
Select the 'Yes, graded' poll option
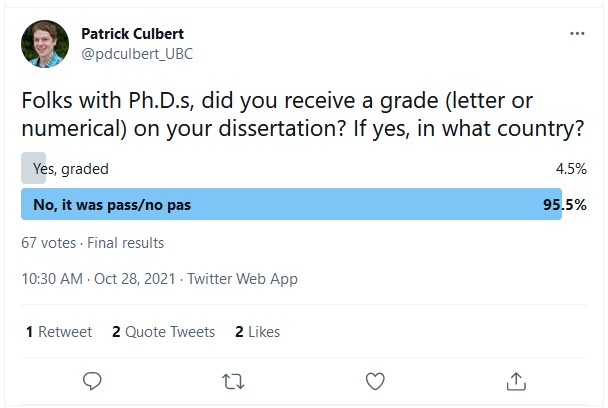pyautogui.click(x=304, y=168)
